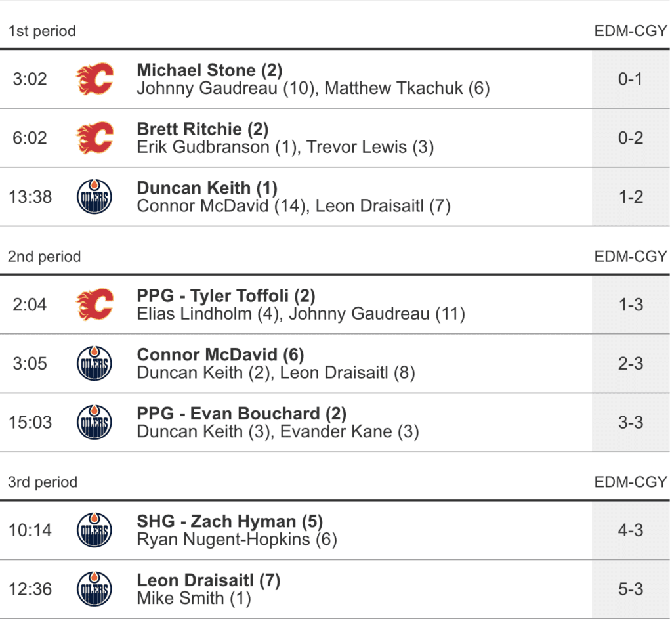Select Connor McDavid (6) scorer name
The width and height of the screenshot is (672, 619).
pos(220,355)
